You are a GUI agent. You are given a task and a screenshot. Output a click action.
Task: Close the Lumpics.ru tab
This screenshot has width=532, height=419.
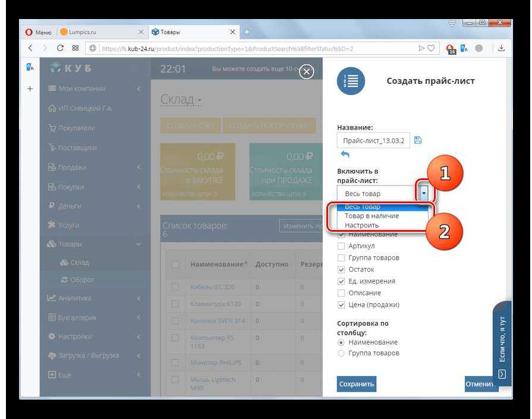click(141, 32)
